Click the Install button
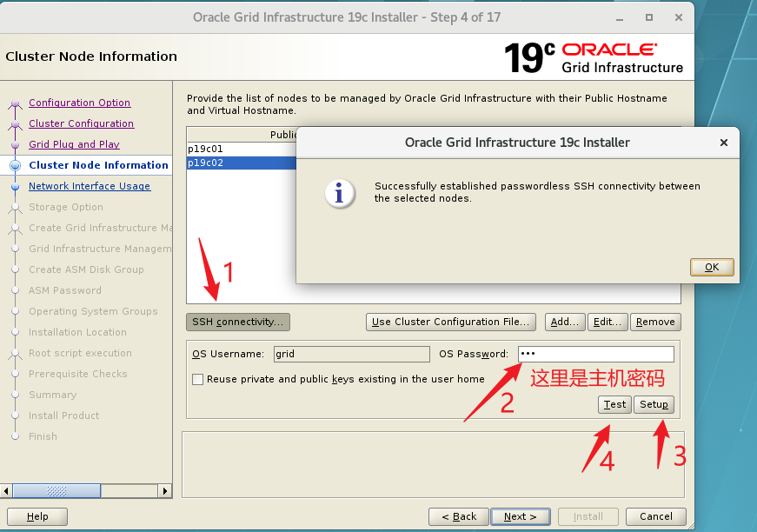Screen dimensions: 757x532 coord(588,516)
